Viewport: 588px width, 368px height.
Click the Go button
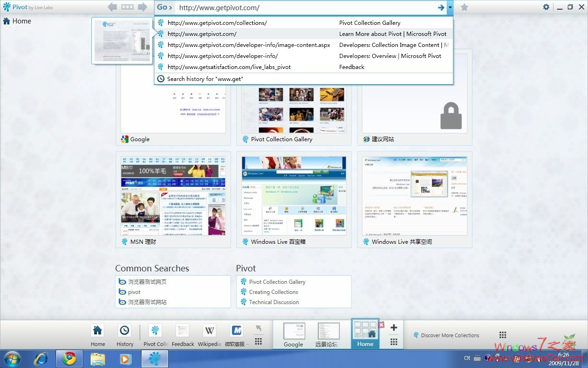coord(164,7)
